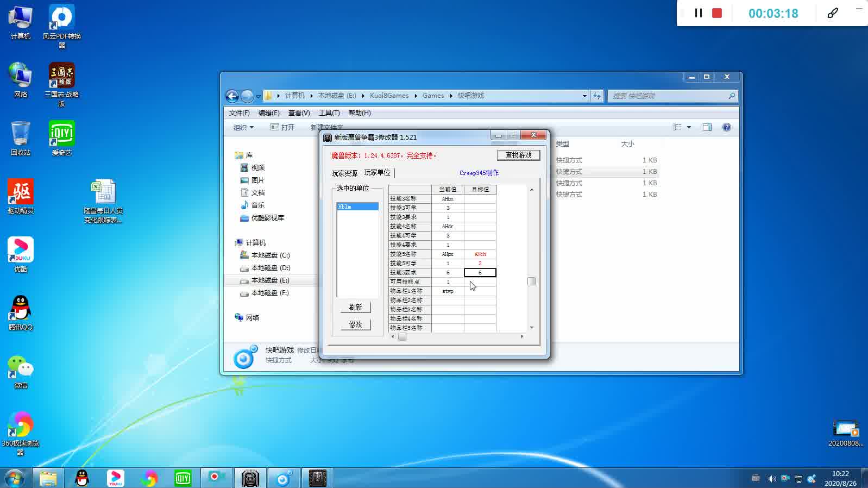Open 爱奇艺 desktop icon
Screen dimensions: 868x488
(x=61, y=139)
